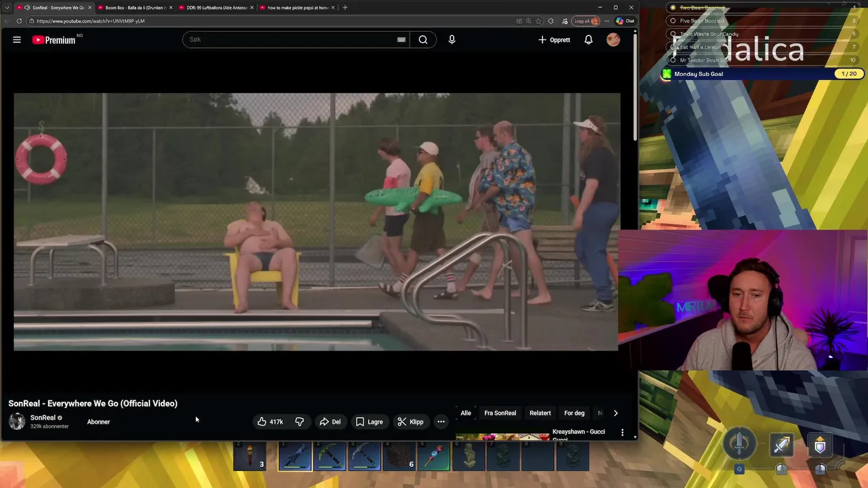Select the 'Five Bean Boozled' goal radio
868x488 pixels.
point(673,21)
